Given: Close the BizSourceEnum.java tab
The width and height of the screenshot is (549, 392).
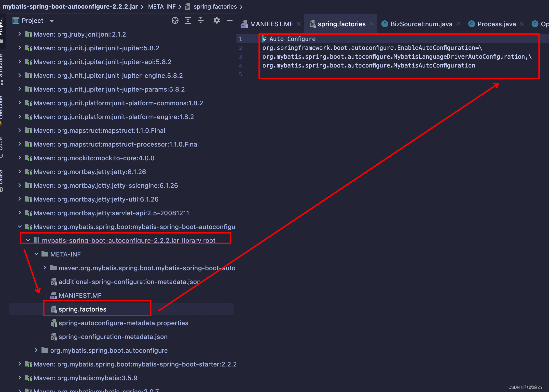Looking at the screenshot, I should point(458,24).
